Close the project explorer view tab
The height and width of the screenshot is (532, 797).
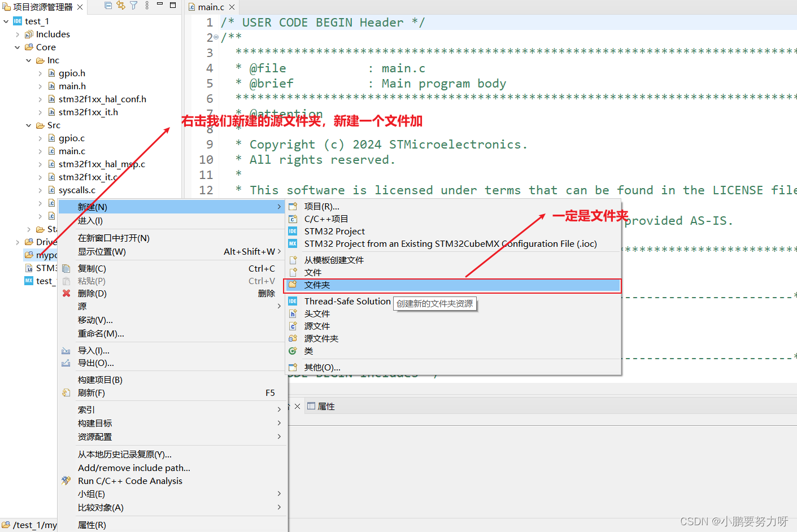80,7
